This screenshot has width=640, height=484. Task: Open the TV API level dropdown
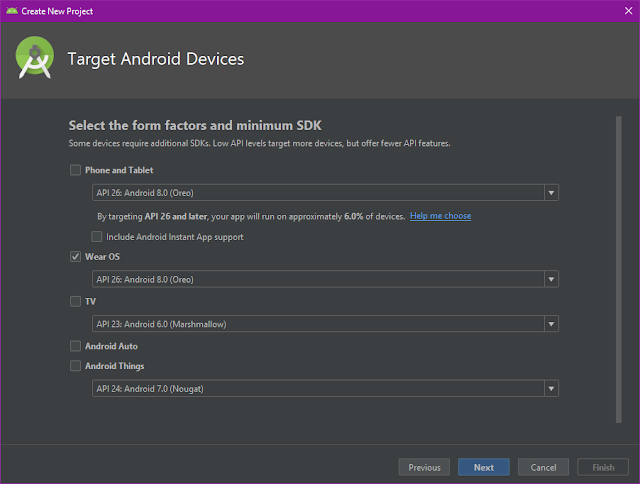coord(551,324)
